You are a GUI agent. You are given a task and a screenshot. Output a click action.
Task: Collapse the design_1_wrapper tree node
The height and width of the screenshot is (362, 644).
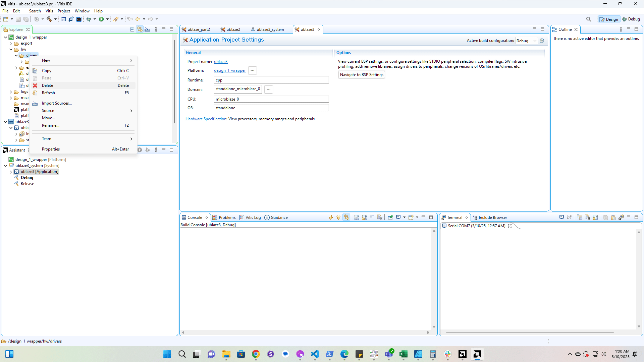coord(5,37)
